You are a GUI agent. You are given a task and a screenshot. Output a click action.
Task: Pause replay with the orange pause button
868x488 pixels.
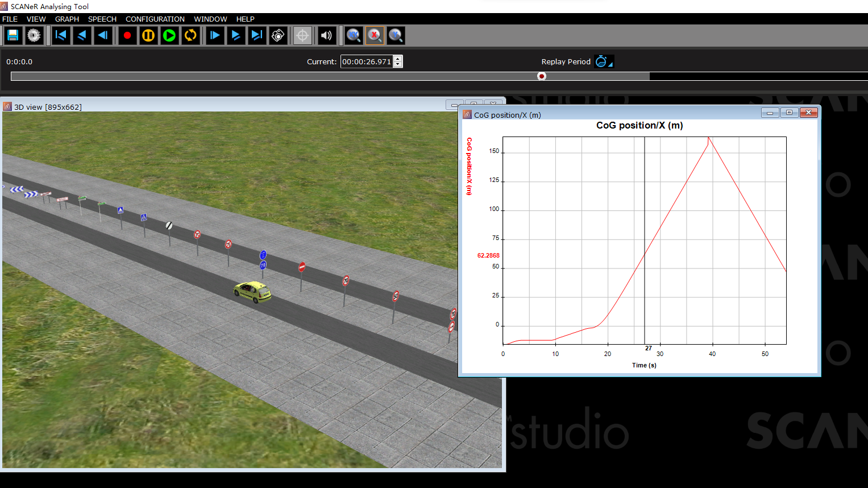point(148,35)
